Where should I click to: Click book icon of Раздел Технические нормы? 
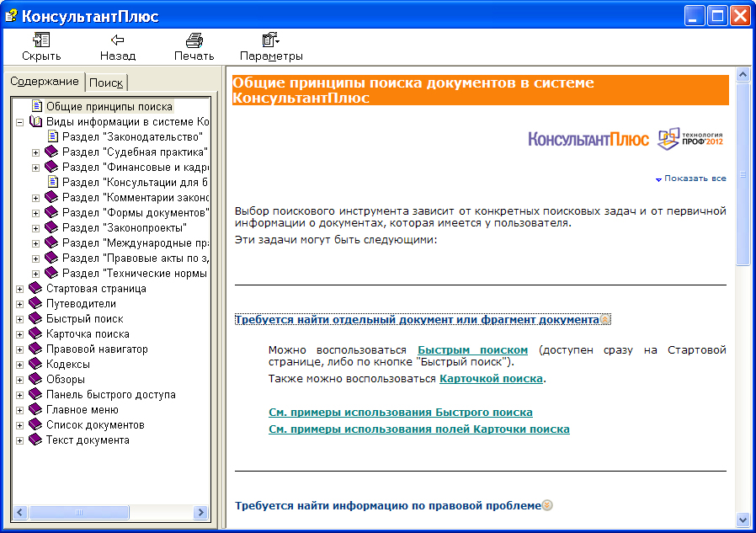pyautogui.click(x=51, y=273)
